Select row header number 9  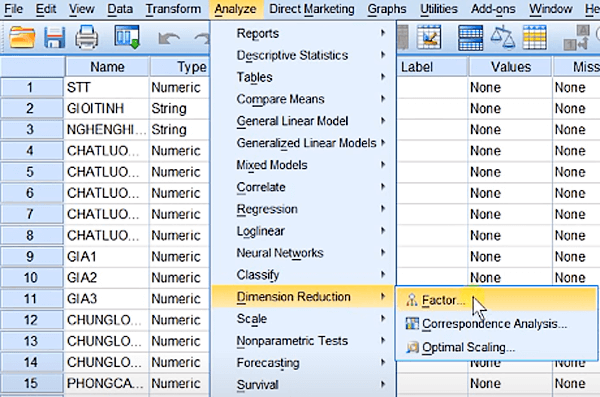pyautogui.click(x=31, y=256)
